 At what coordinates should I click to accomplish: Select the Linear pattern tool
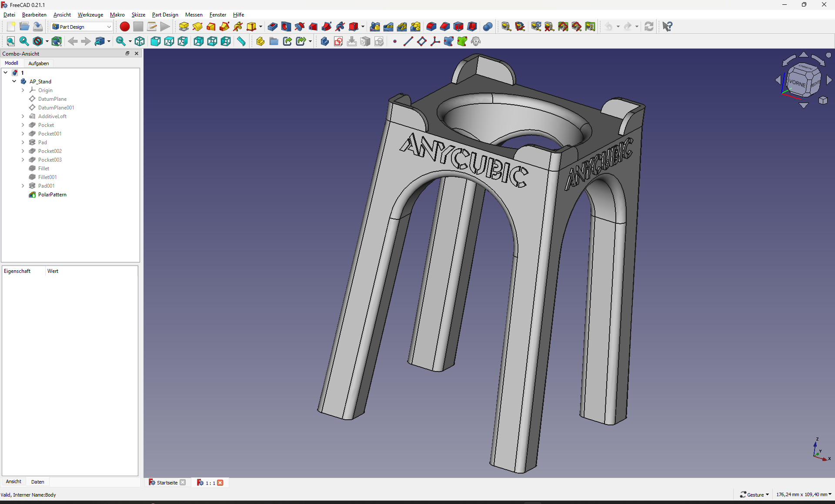(x=388, y=27)
